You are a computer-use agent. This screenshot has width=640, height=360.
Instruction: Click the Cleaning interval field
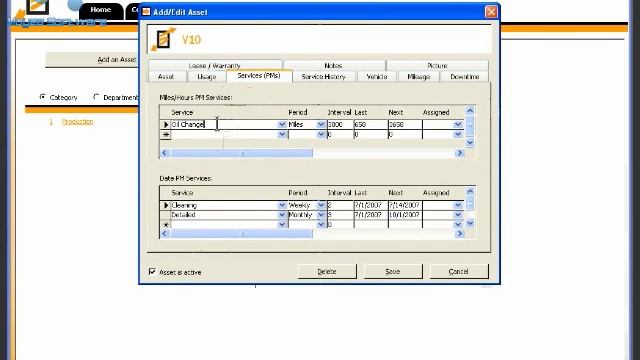tap(340, 205)
